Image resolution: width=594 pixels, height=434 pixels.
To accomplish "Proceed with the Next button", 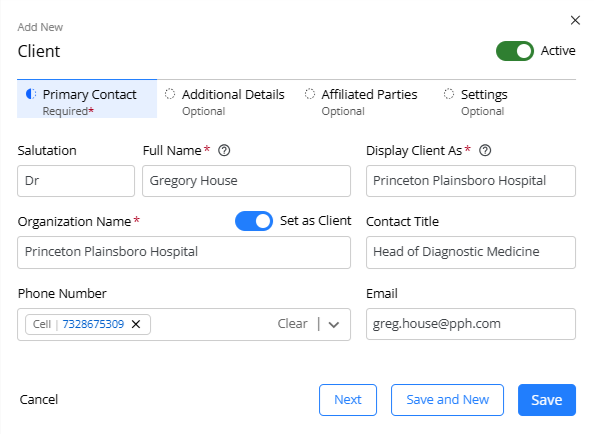I will [x=348, y=400].
